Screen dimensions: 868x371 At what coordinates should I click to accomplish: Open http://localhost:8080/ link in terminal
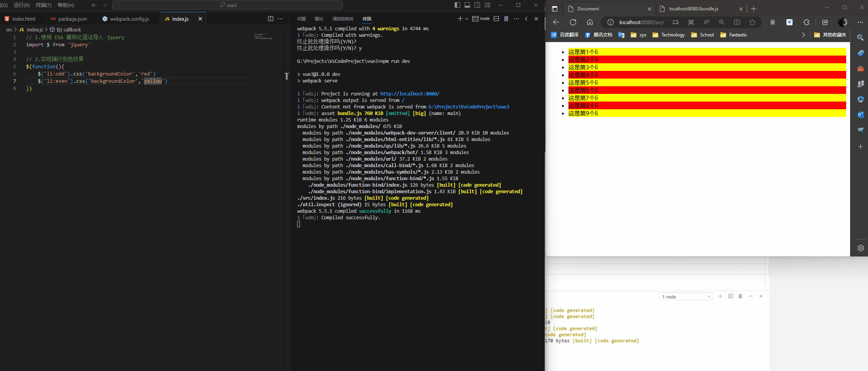pos(409,94)
